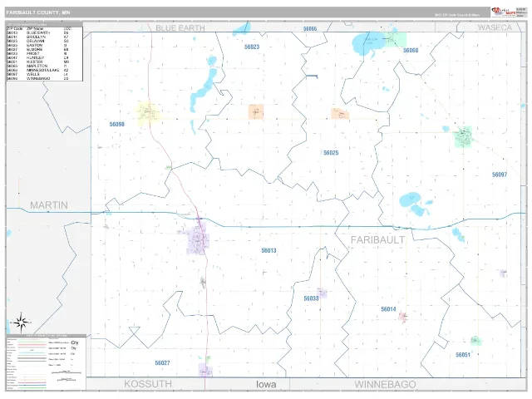Click the purple city patch near 56027
The height and width of the screenshot is (399, 532).
point(205,370)
